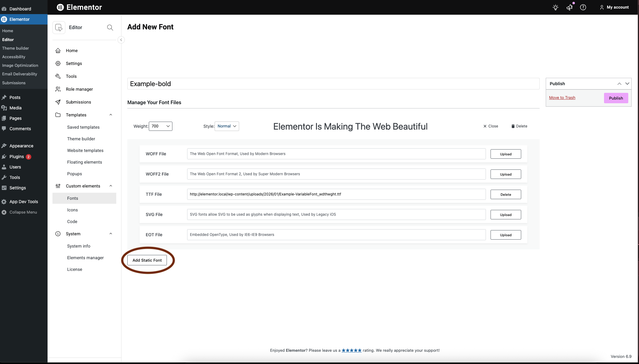This screenshot has width=639, height=364.
Task: Select Icons under Custom elements
Action: 72,210
